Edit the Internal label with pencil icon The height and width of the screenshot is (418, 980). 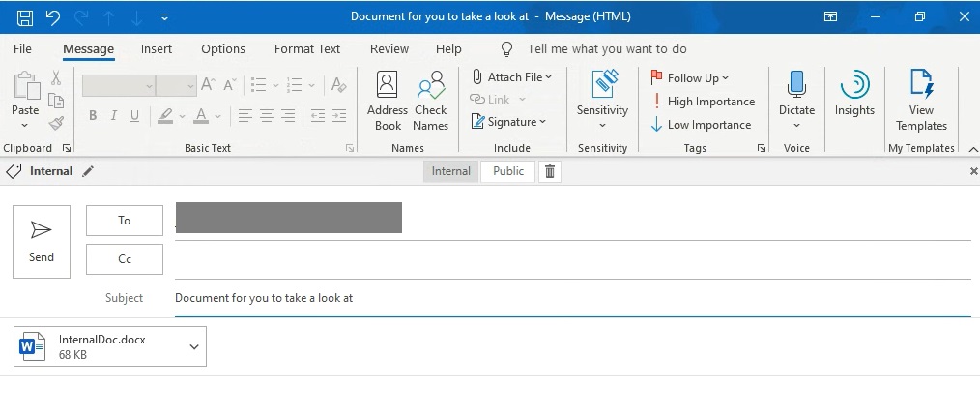click(x=89, y=171)
